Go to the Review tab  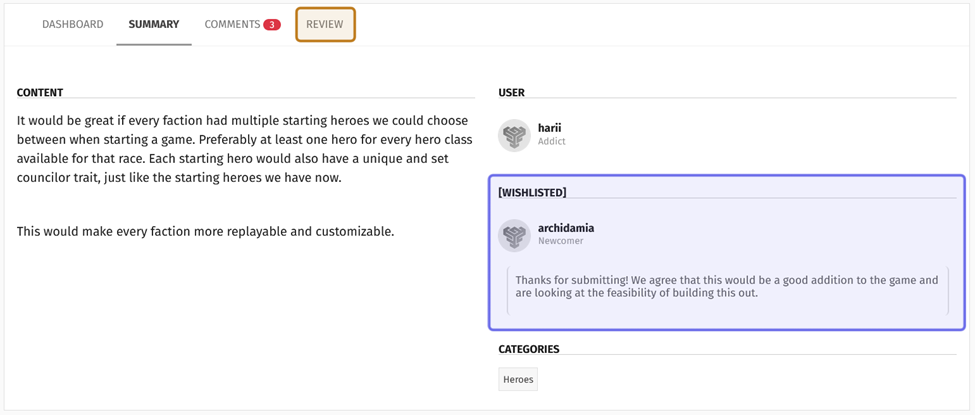click(x=325, y=24)
